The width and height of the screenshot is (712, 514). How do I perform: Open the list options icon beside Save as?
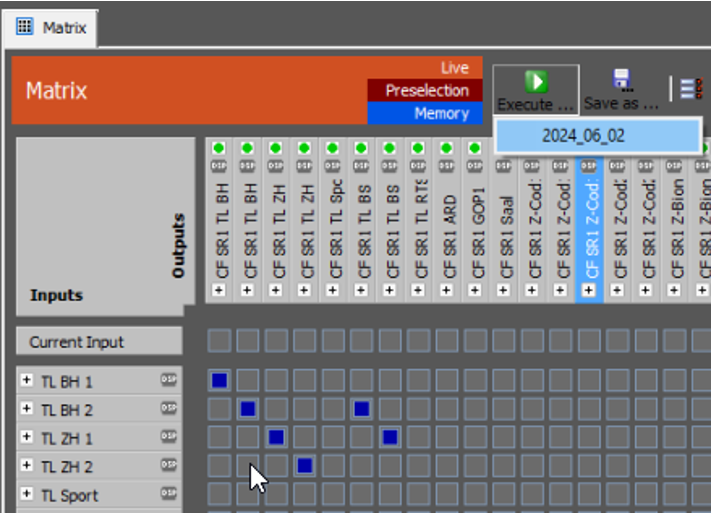[691, 88]
